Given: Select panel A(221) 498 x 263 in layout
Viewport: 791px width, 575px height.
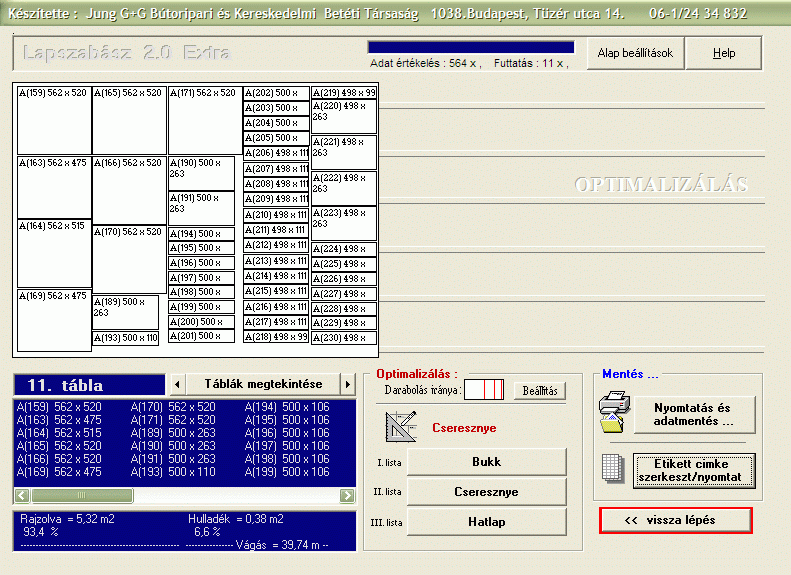Looking at the screenshot, I should pyautogui.click(x=344, y=152).
